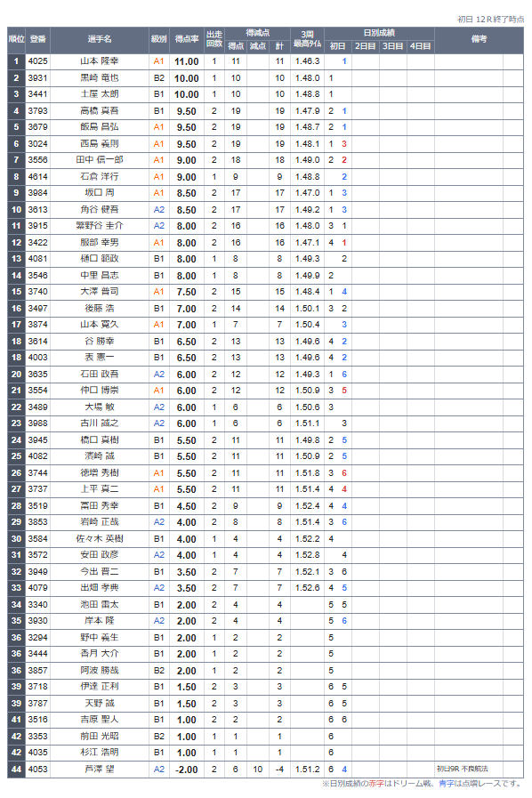Click the 2日目 sub-header

pyautogui.click(x=365, y=46)
